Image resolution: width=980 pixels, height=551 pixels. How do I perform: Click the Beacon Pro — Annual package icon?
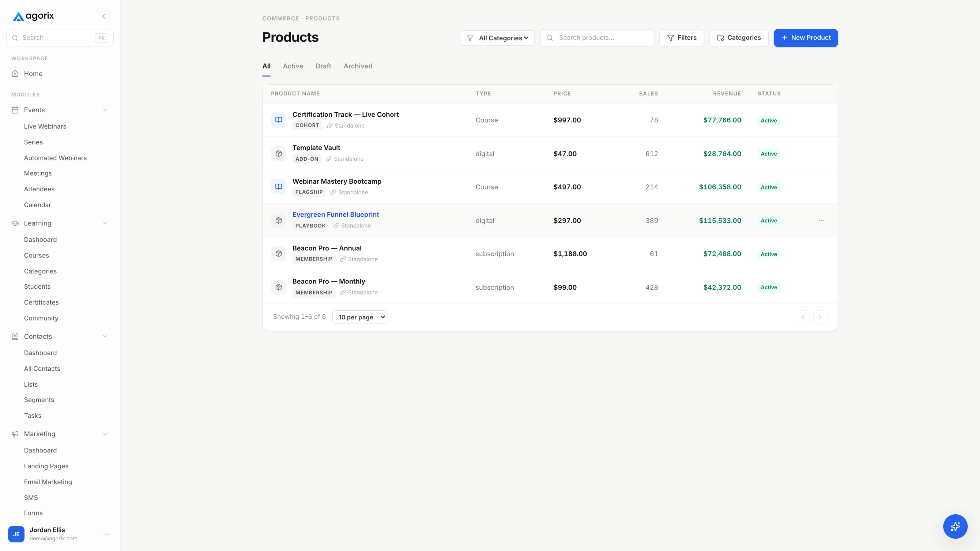278,254
